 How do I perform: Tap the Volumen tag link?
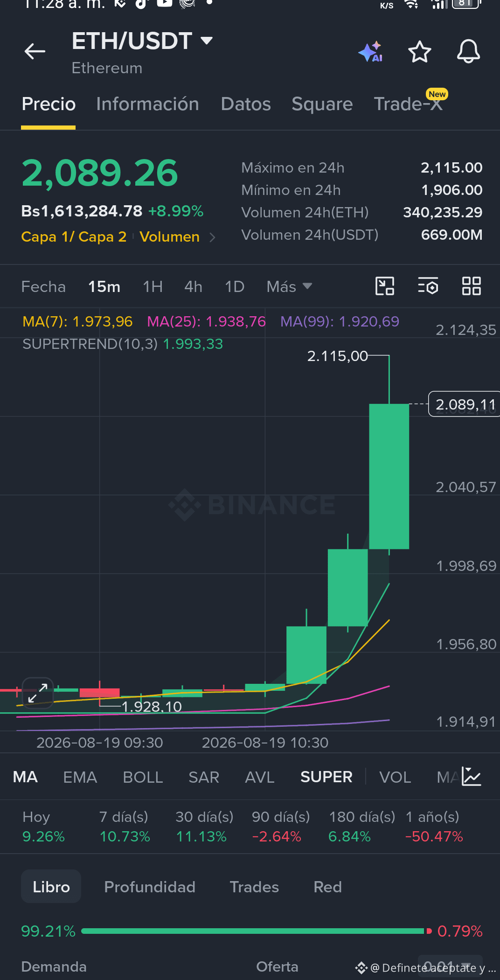click(169, 237)
